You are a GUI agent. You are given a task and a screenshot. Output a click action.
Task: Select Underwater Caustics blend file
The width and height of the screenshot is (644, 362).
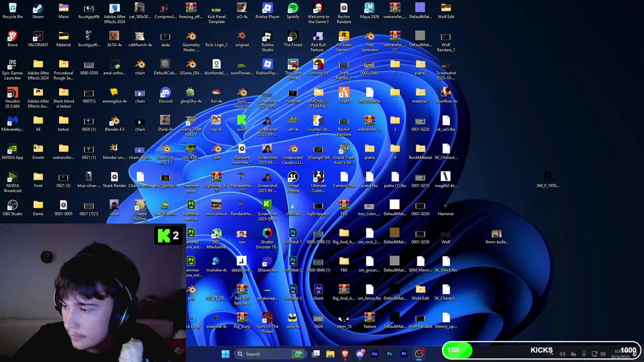point(293,154)
